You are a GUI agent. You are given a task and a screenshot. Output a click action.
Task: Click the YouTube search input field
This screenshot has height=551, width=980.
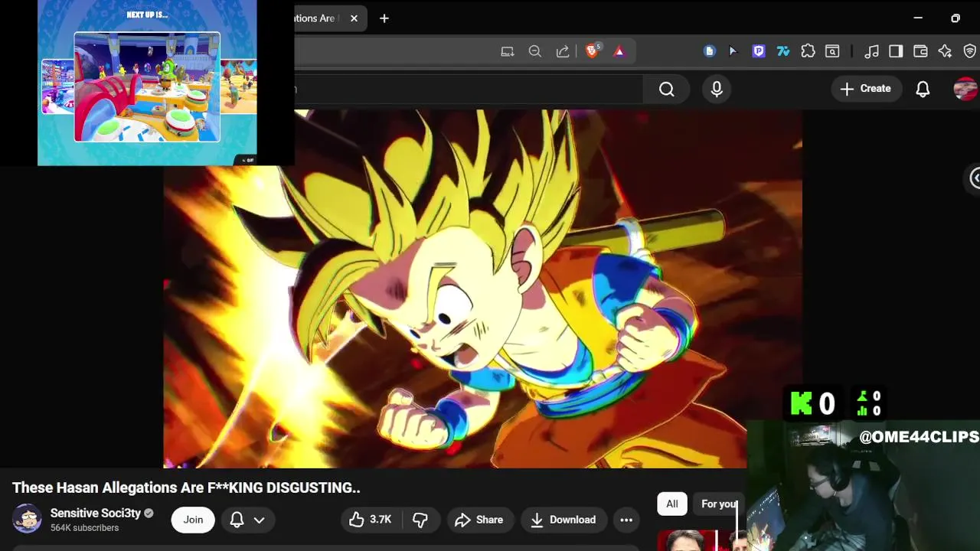pos(469,89)
